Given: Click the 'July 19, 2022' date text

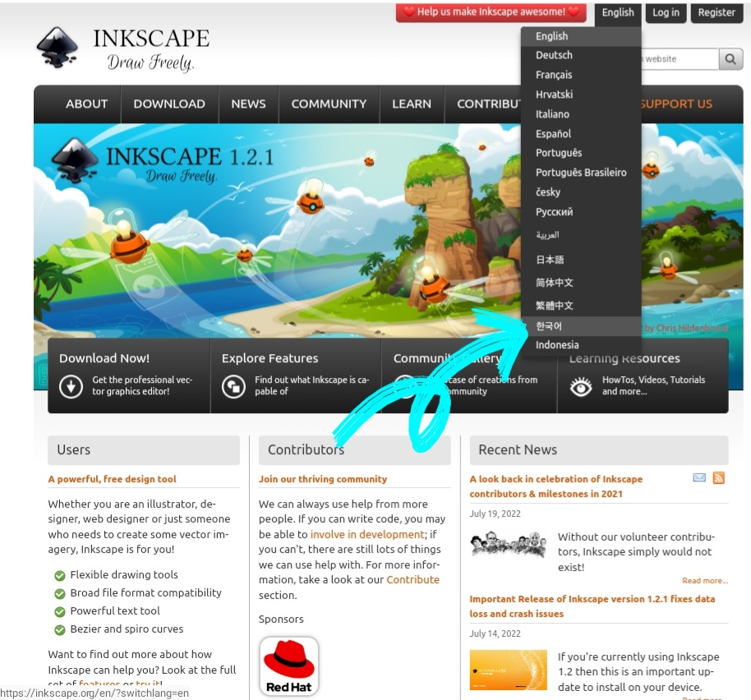Looking at the screenshot, I should click(x=495, y=513).
